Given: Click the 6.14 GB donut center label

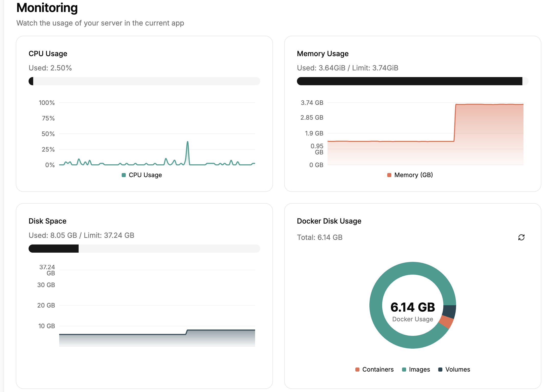Looking at the screenshot, I should (412, 307).
